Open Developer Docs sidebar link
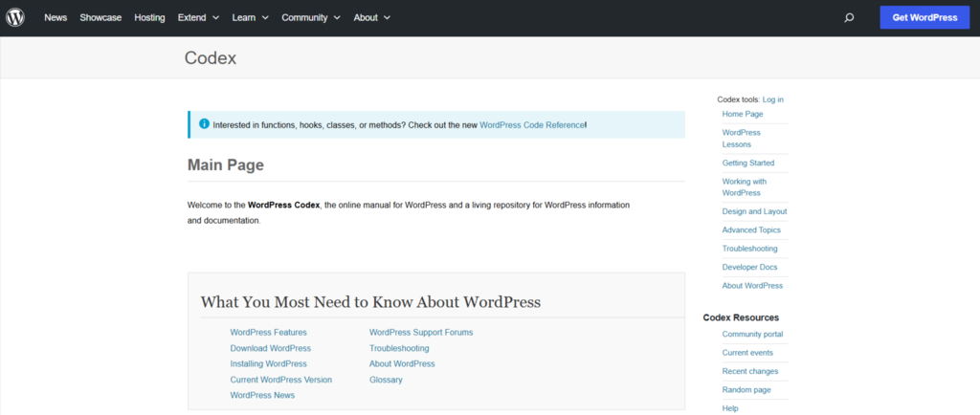Screen dimensions: 980x415 click(x=749, y=267)
